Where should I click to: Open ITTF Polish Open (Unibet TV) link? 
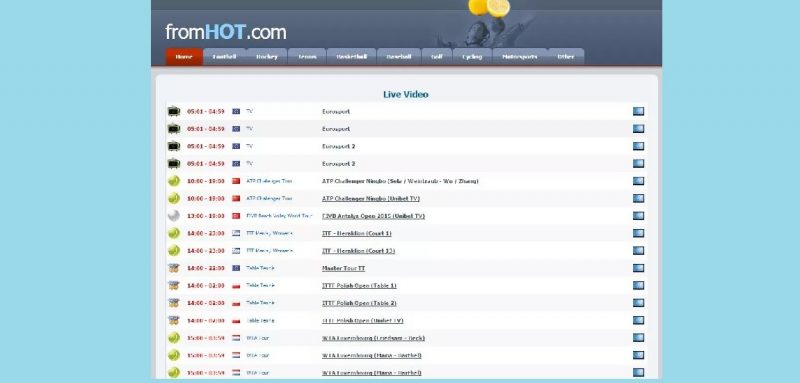click(x=362, y=320)
